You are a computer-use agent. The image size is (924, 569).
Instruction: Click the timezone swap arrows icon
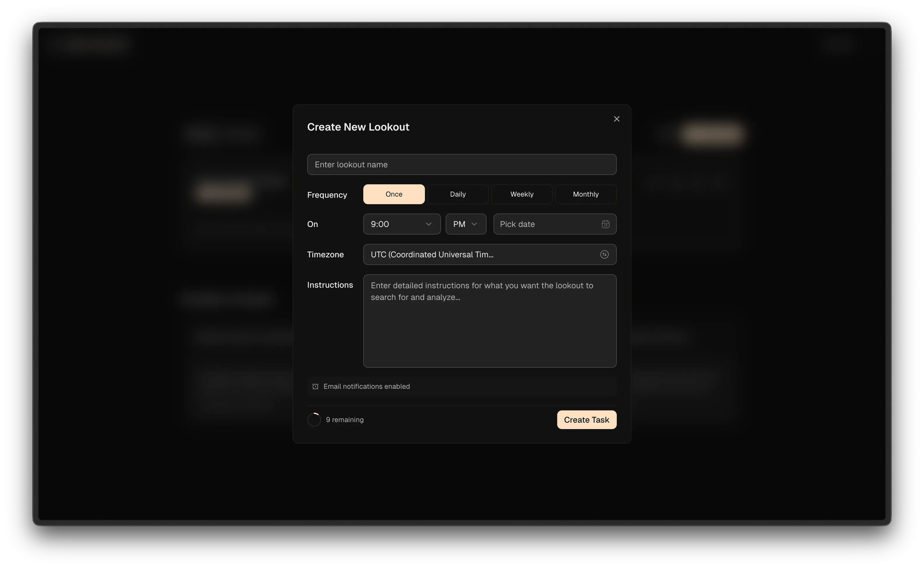point(604,254)
